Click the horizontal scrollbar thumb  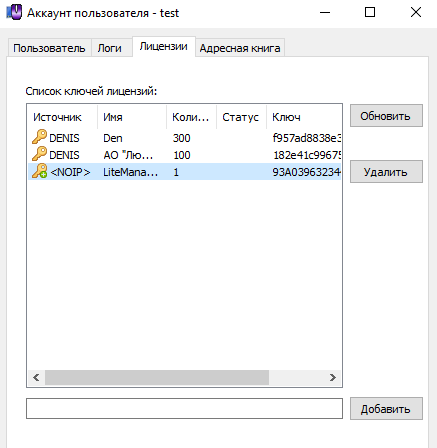tap(157, 377)
